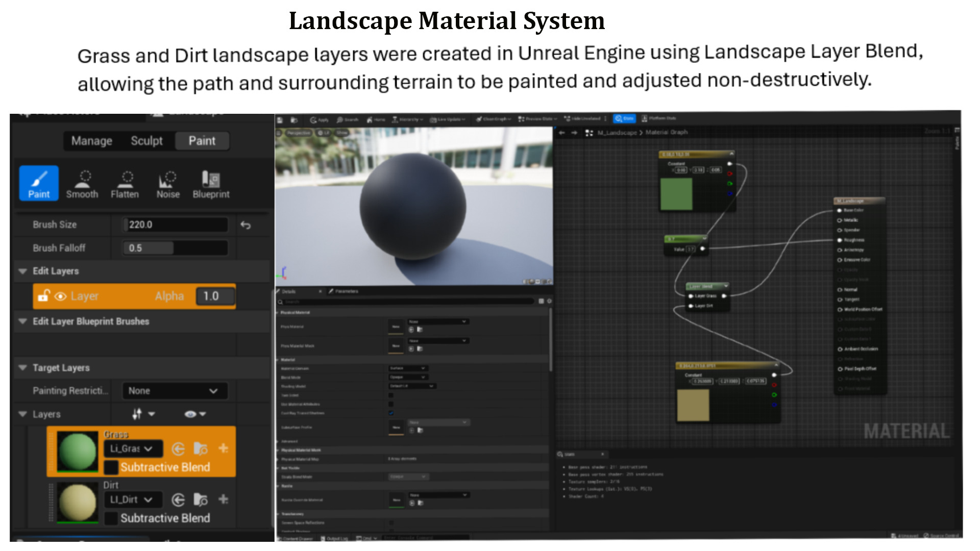This screenshot has height=551, width=980.
Task: Enable Subtractive Blend for Grass layer
Action: [111, 467]
